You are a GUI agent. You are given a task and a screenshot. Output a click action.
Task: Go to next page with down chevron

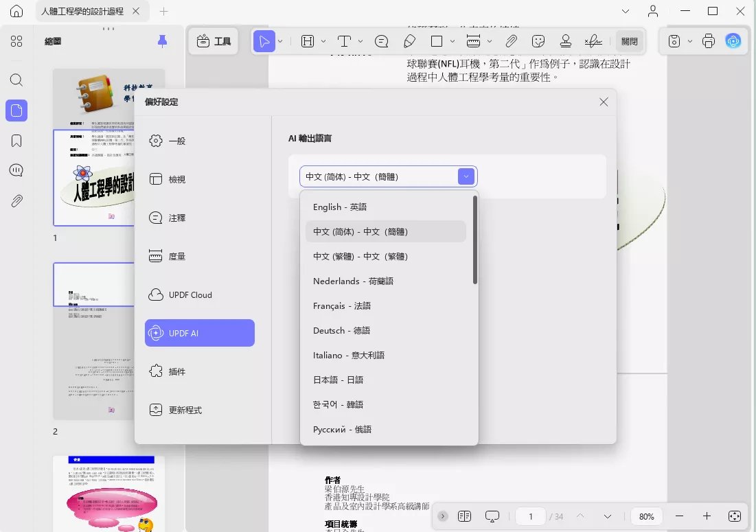[608, 516]
